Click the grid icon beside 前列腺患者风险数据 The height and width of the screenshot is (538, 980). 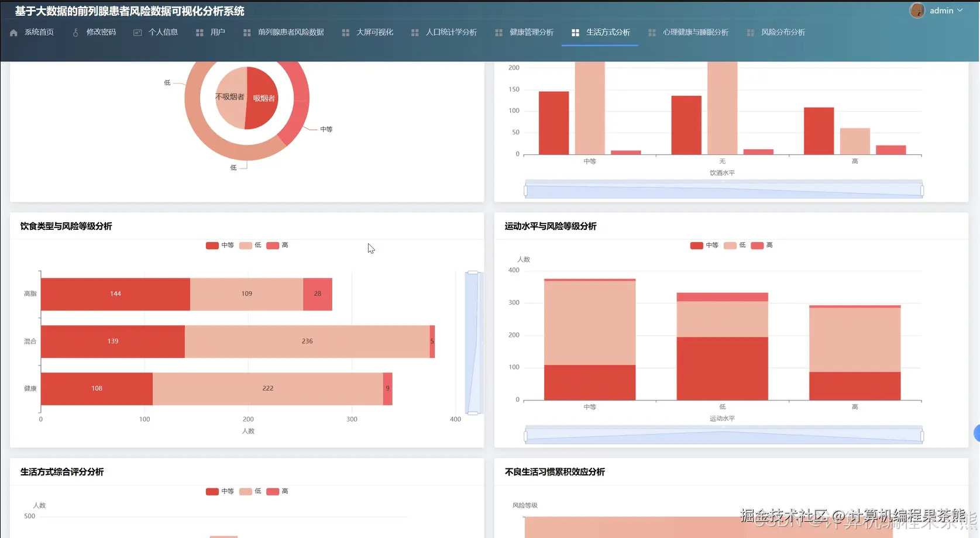(247, 33)
